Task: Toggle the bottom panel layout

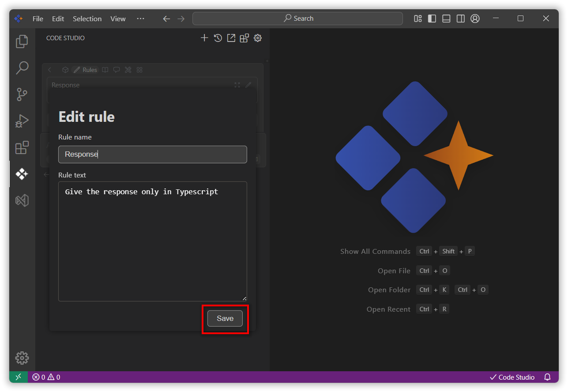Action: point(446,19)
